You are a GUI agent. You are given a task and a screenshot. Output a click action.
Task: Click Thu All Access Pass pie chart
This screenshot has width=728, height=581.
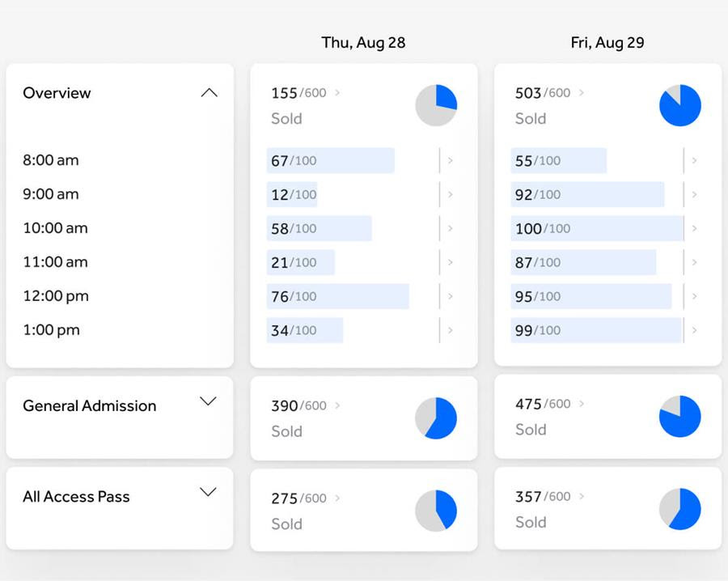click(436, 511)
